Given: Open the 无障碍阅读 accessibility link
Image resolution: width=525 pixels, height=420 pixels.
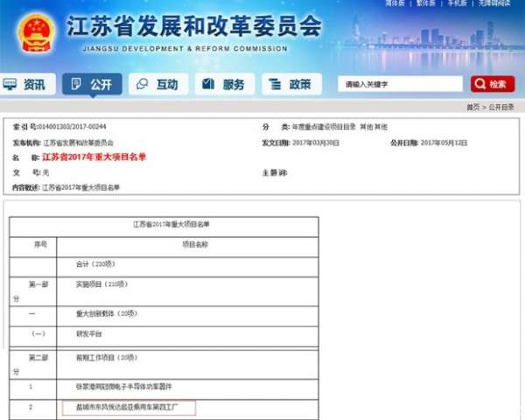Looking at the screenshot, I should click(x=495, y=4).
